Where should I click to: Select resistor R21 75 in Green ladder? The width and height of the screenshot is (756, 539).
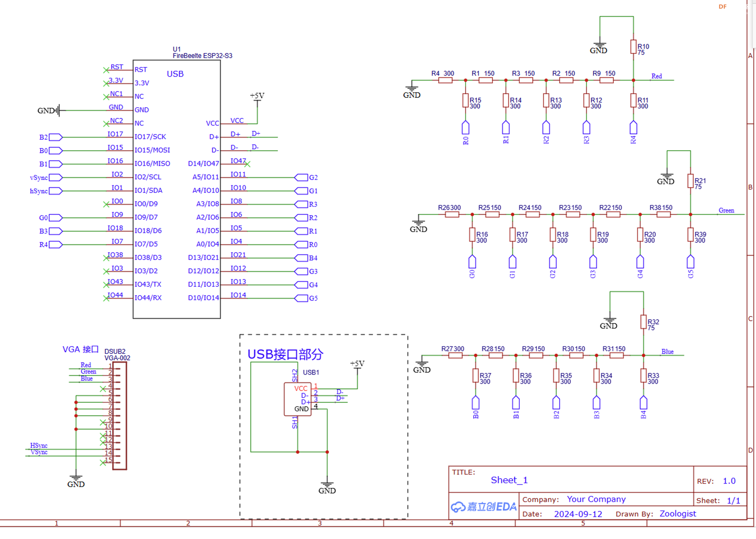pos(690,181)
